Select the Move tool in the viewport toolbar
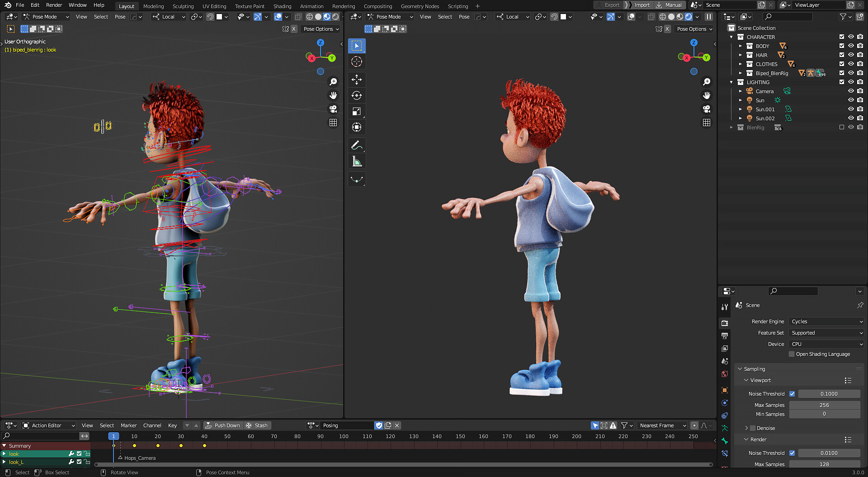This screenshot has width=868, height=477. click(357, 80)
